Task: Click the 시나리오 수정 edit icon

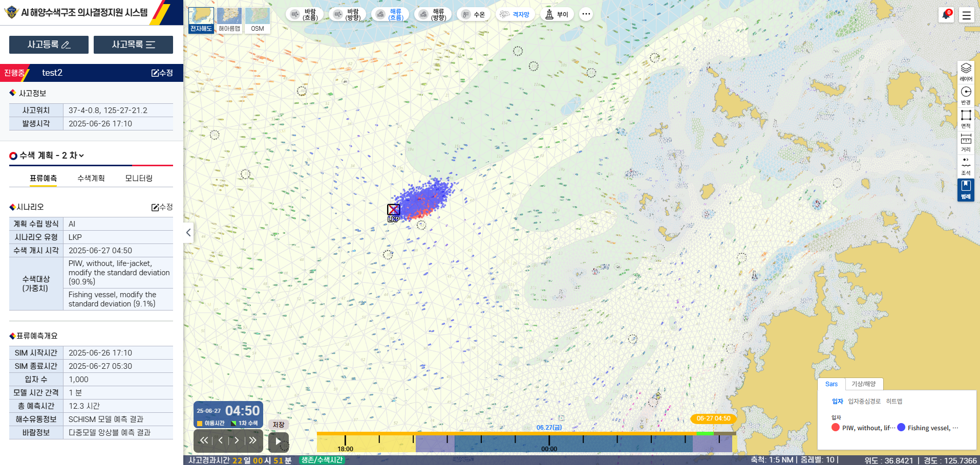Action: pos(155,207)
